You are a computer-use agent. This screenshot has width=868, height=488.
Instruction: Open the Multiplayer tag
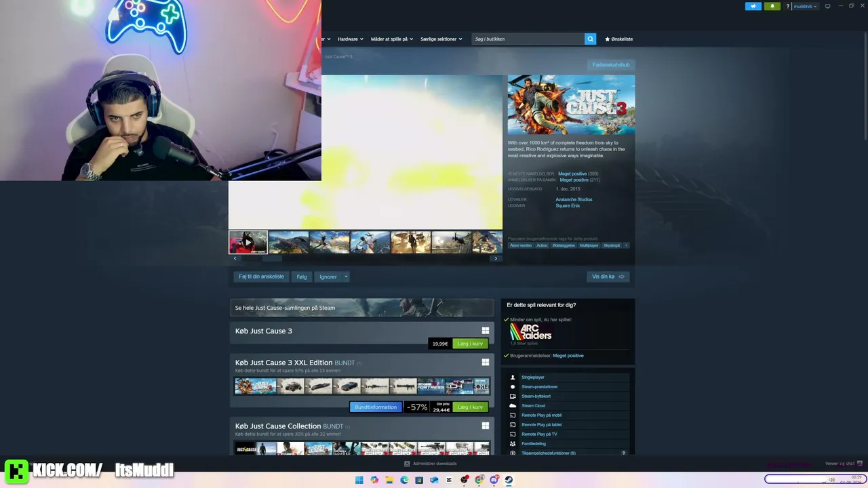[x=589, y=245]
